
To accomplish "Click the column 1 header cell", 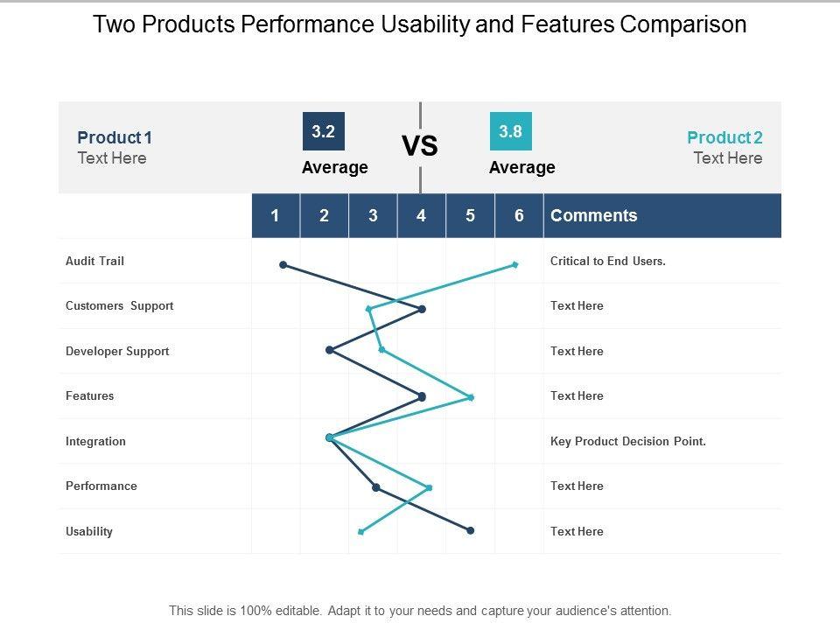I will (x=276, y=215).
